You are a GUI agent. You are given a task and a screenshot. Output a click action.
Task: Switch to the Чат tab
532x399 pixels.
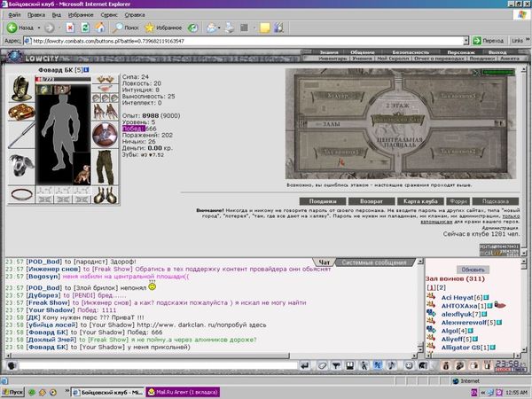[325, 262]
